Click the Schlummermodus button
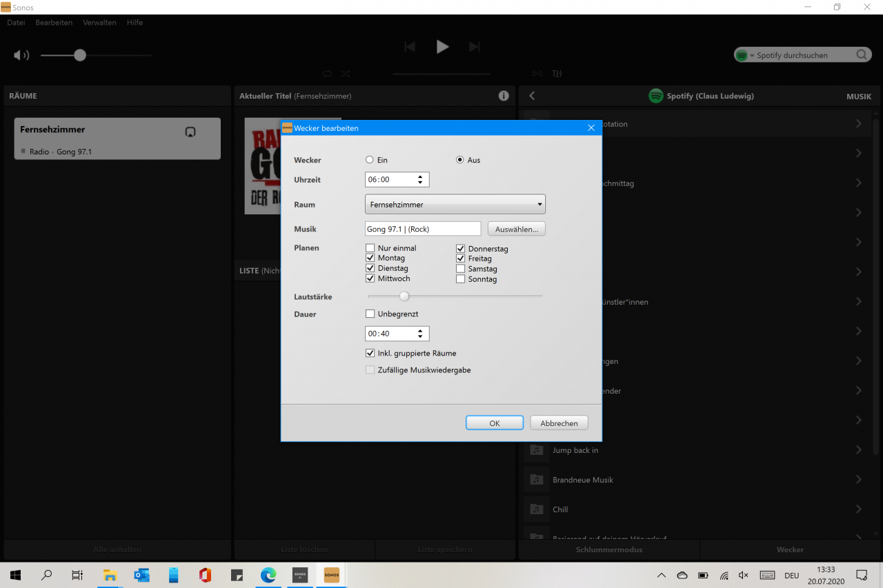 (x=609, y=549)
